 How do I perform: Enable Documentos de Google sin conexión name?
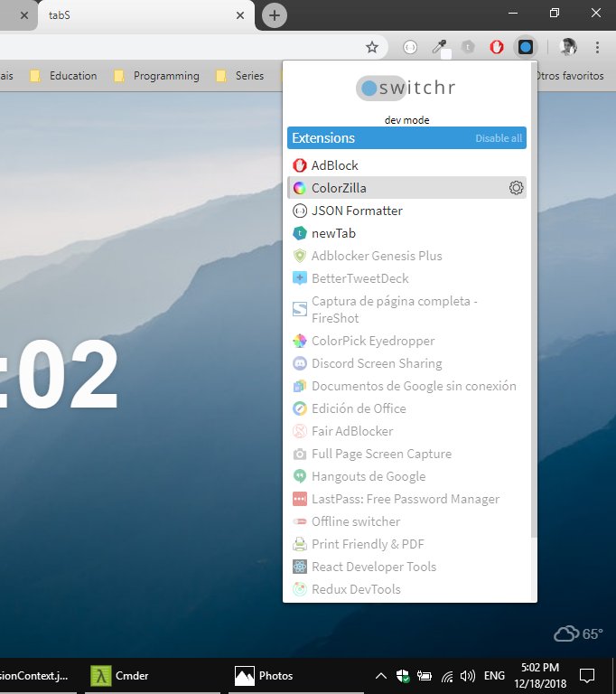pos(414,386)
